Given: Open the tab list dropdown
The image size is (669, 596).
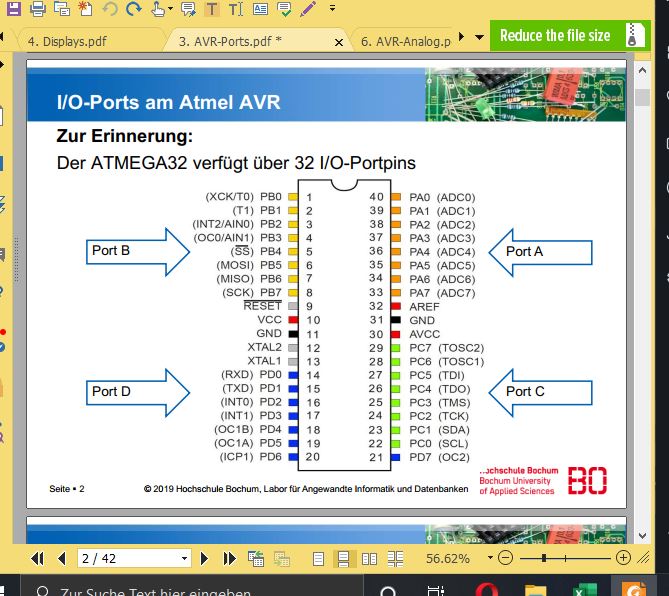Looking at the screenshot, I should (x=480, y=37).
